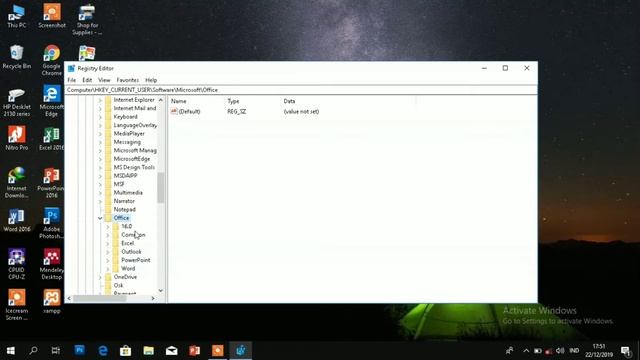Open Task View on taskbar
Screen dimensions: 640x360
tap(56, 350)
